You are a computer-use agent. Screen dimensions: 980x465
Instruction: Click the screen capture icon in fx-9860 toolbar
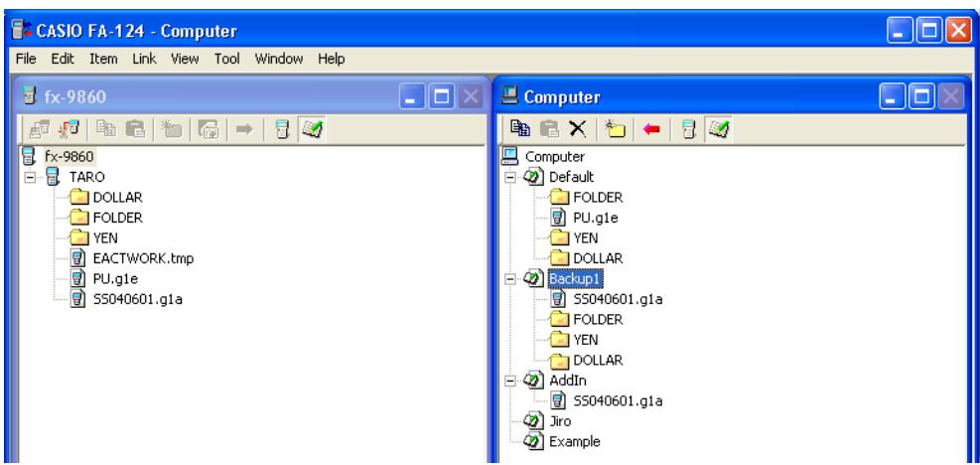click(x=208, y=129)
